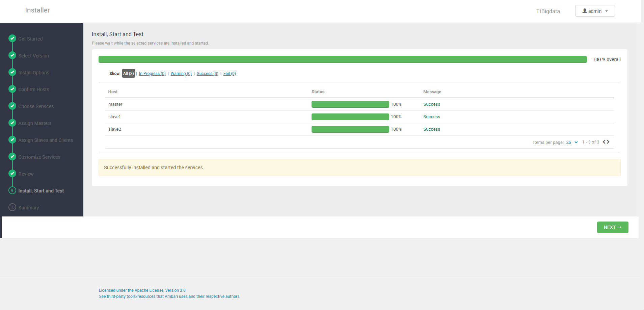The height and width of the screenshot is (310, 644).
Task: Click the NEXT button to continue
Action: [612, 227]
